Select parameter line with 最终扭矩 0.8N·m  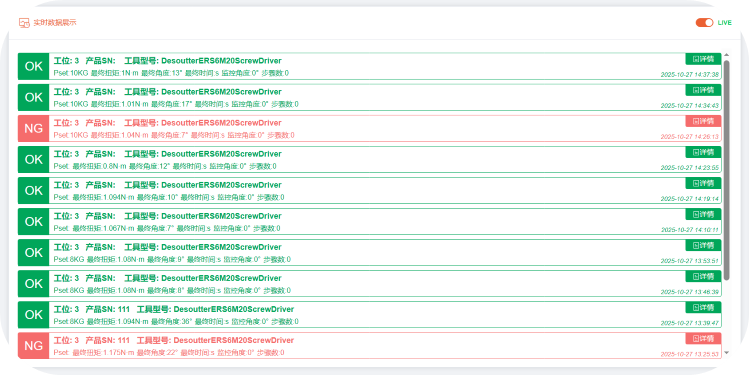click(165, 166)
